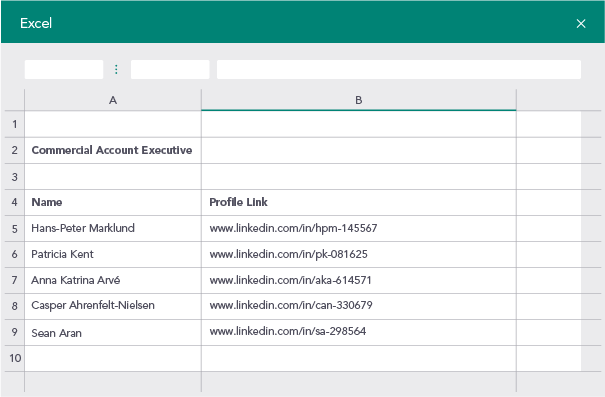Select row 10 header
The width and height of the screenshot is (605, 397).
coord(15,358)
